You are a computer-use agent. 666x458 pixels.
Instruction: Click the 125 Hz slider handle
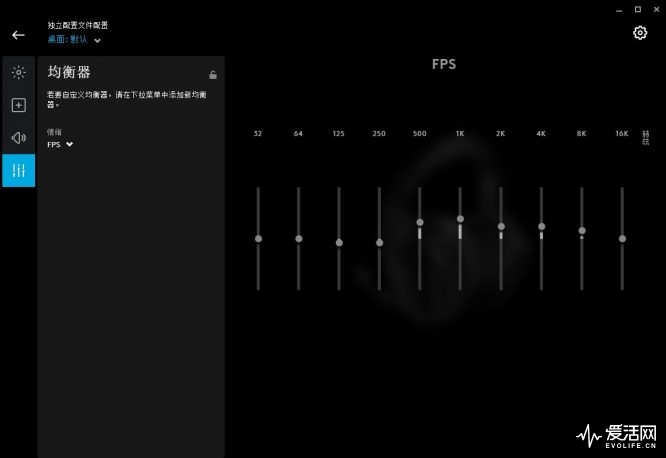pos(339,243)
